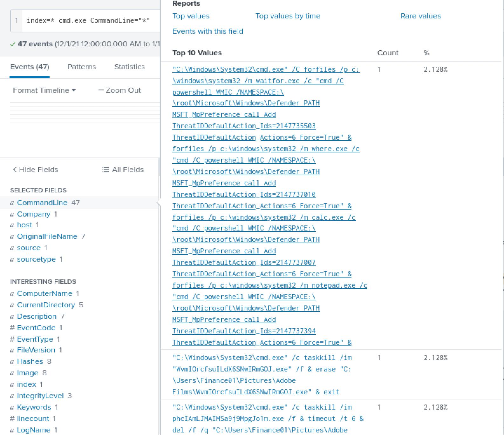
Task: Open the Hashes interesting field
Action: click(x=30, y=361)
